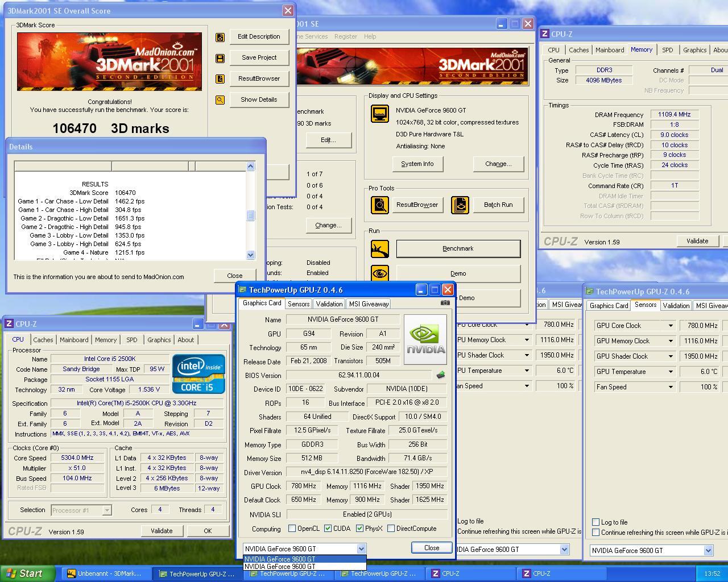Click the Show Details magnifier icon
Viewport: 728px width, 582px height.
[x=220, y=100]
